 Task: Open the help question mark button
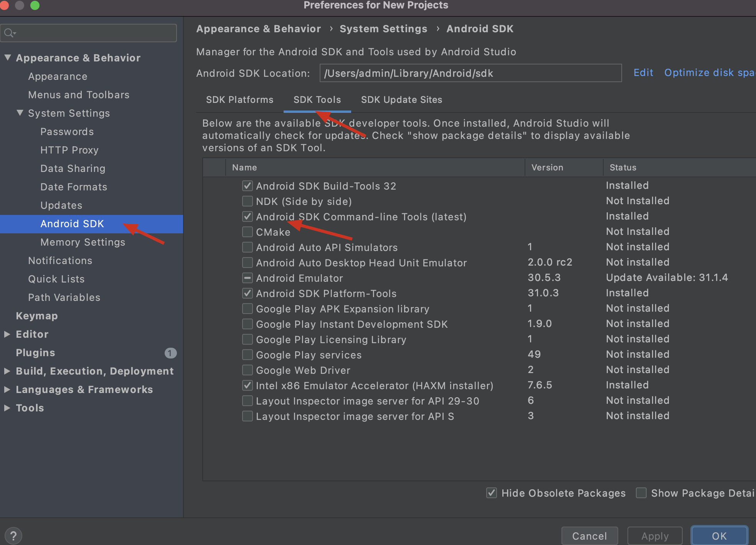click(13, 536)
